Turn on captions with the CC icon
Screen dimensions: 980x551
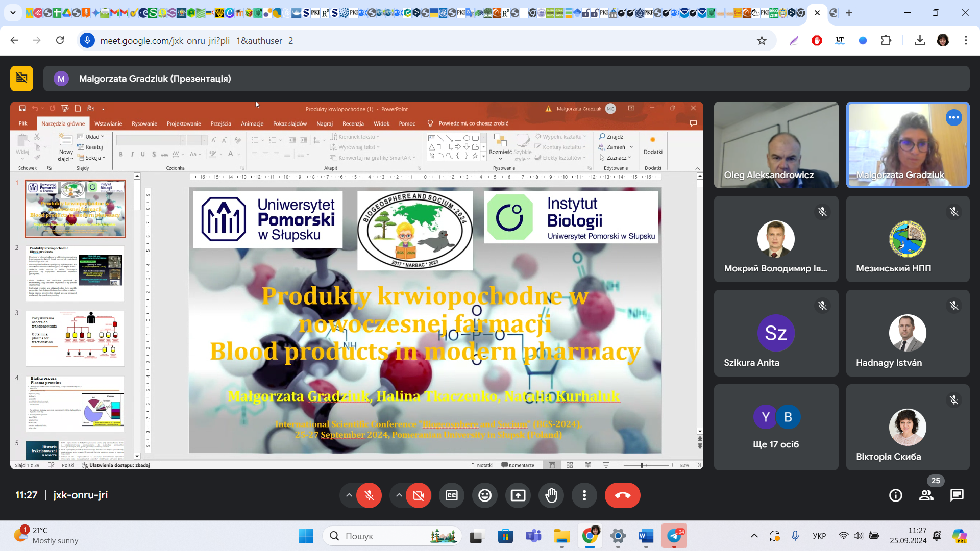click(x=452, y=495)
